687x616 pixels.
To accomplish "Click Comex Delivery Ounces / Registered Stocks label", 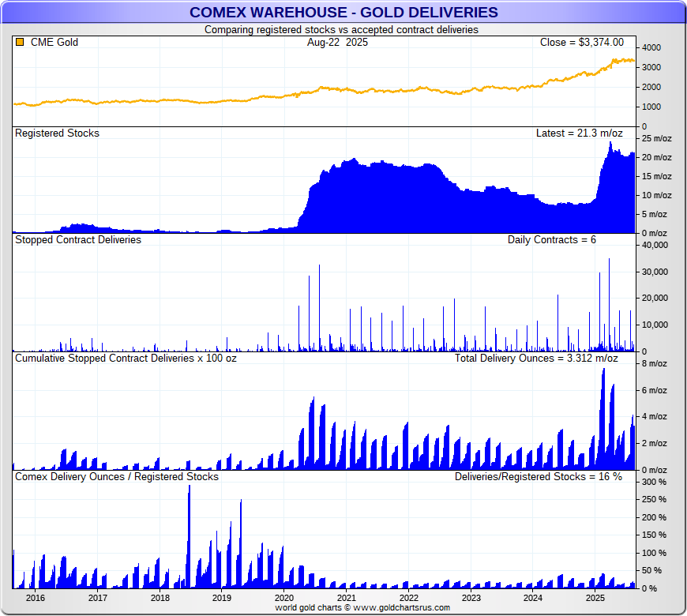I will [116, 476].
